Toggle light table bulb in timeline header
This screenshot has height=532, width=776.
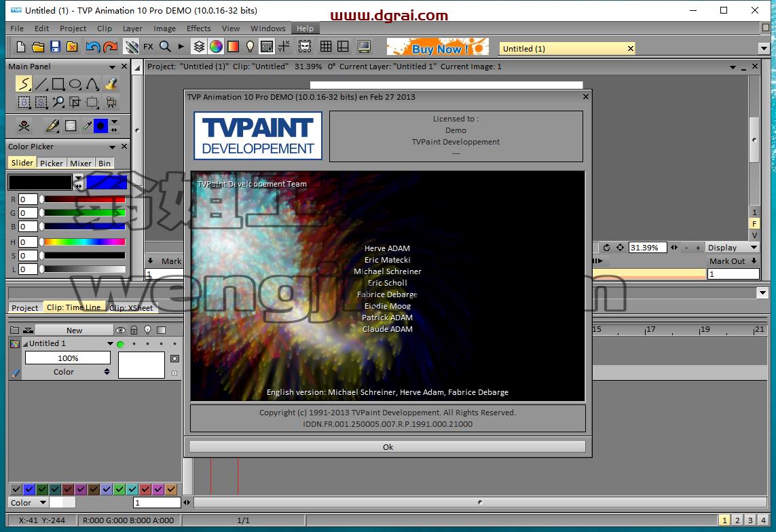[x=147, y=330]
